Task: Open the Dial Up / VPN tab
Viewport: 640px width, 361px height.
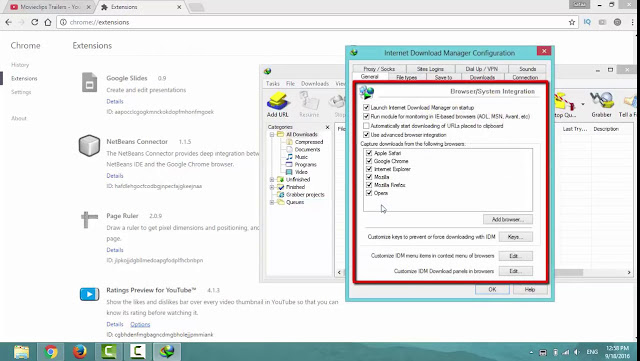Action: 482,69
